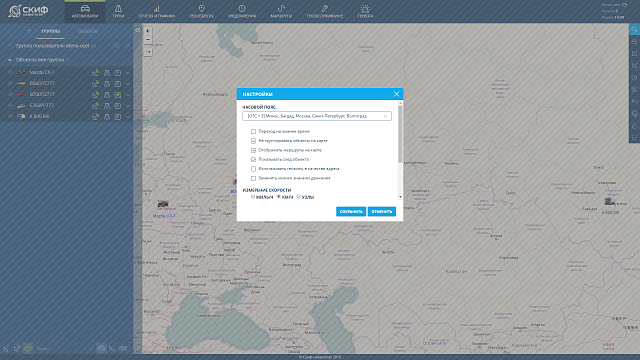Expand the Mazda CX-7 row chevron
The image size is (640, 360).
(x=128, y=73)
